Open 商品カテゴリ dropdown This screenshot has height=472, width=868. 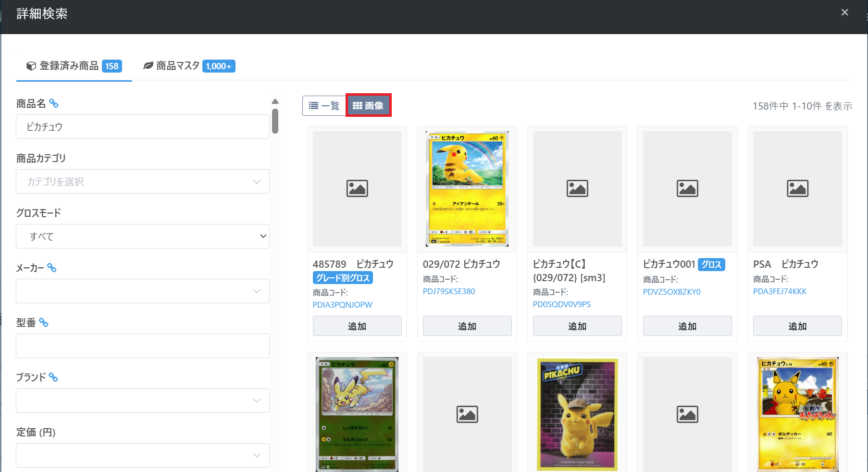[143, 182]
